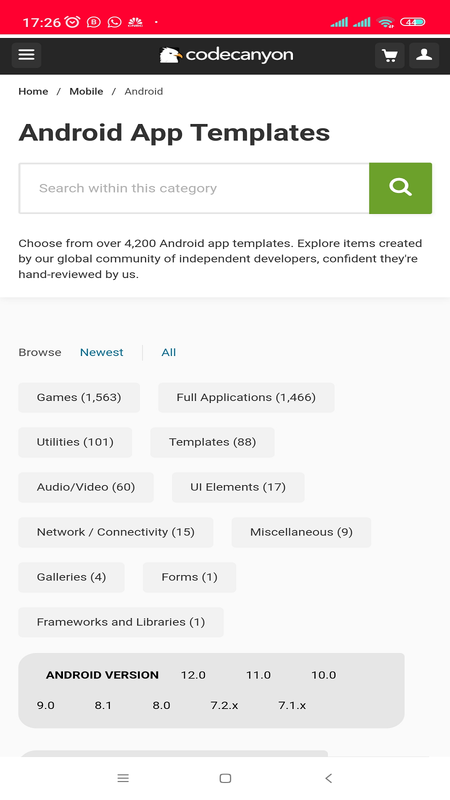Filter by Android version 8.1
The image size is (450, 800).
(x=103, y=706)
